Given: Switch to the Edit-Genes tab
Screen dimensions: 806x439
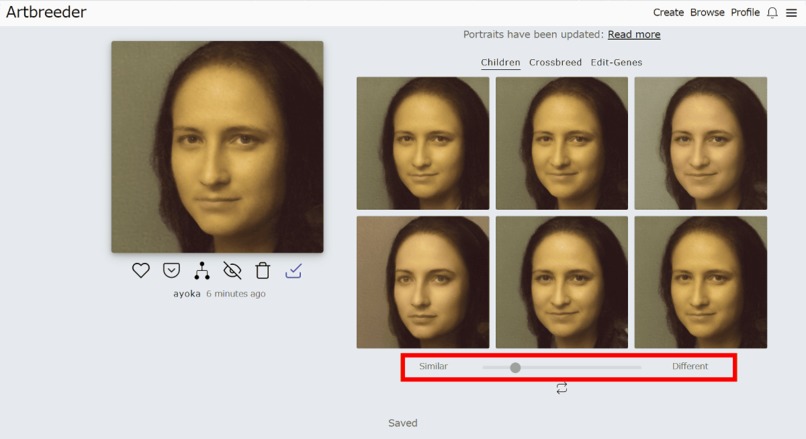Looking at the screenshot, I should coord(616,62).
